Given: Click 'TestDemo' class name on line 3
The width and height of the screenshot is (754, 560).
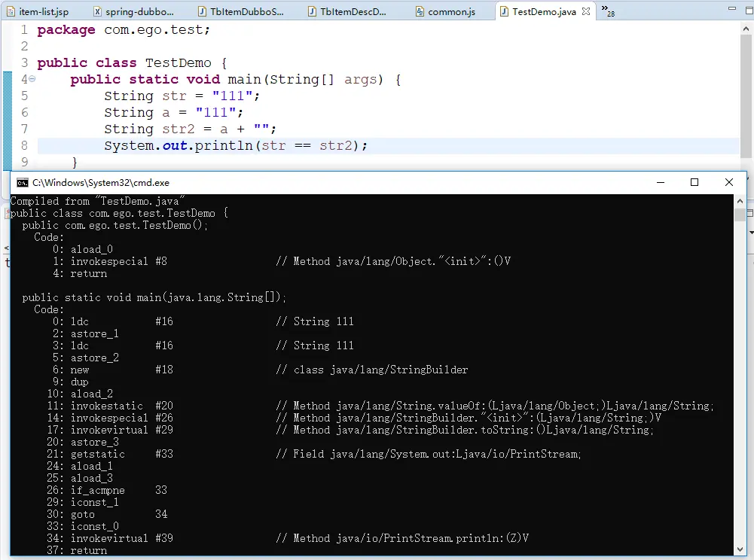Looking at the screenshot, I should [x=179, y=63].
